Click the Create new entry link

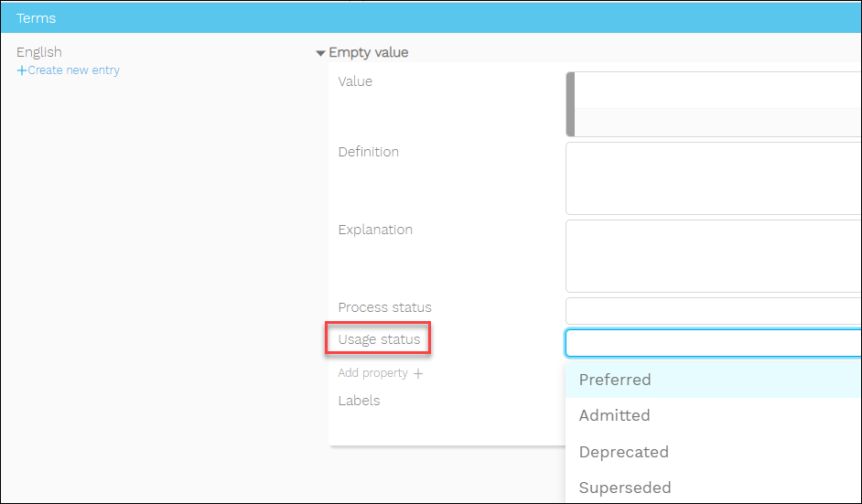click(x=73, y=70)
